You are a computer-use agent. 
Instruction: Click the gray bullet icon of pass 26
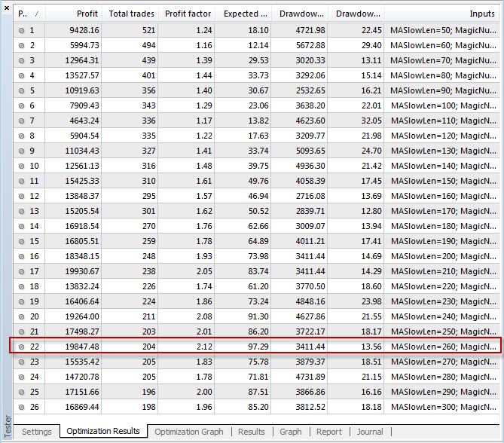tap(21, 407)
